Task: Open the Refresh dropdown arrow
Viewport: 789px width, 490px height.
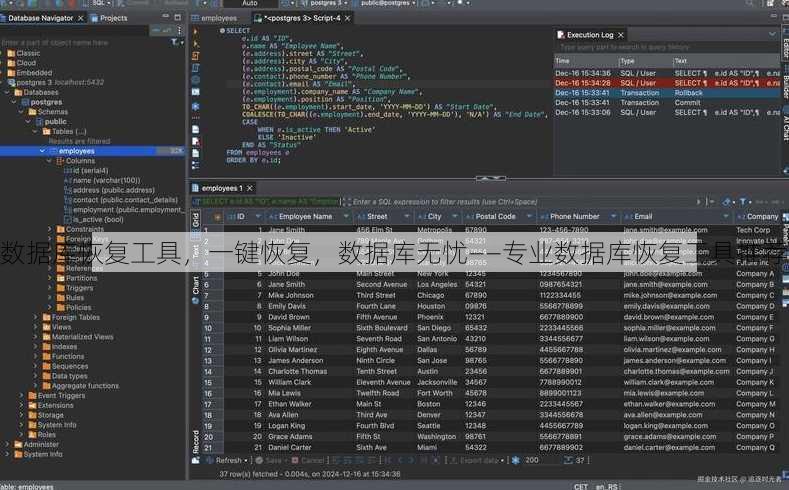Action: coord(246,460)
